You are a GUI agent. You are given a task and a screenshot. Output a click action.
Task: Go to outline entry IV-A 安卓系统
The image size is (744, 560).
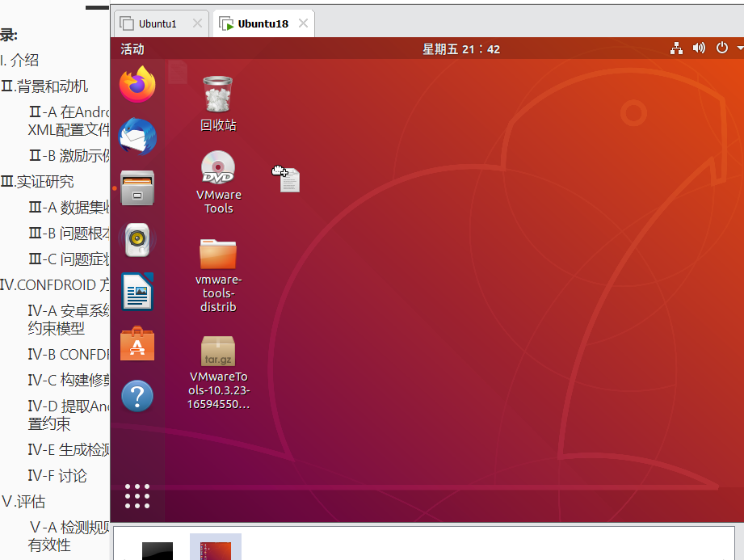click(69, 319)
